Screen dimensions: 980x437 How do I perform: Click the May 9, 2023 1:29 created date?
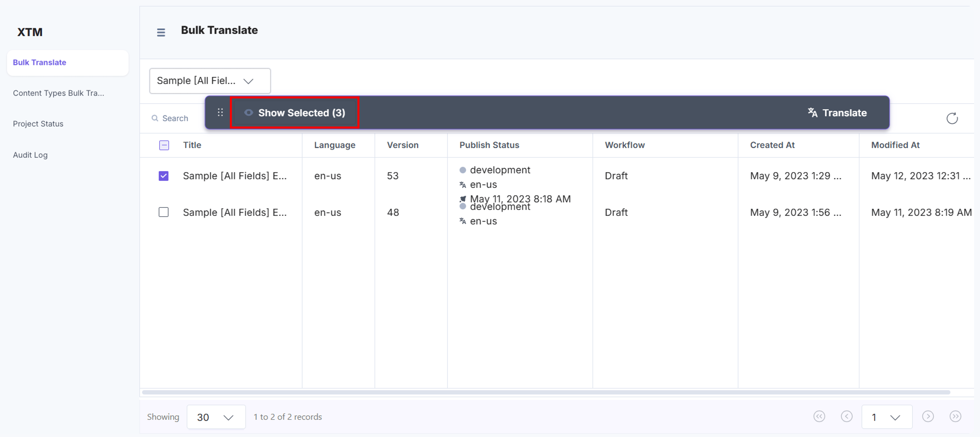coord(795,176)
